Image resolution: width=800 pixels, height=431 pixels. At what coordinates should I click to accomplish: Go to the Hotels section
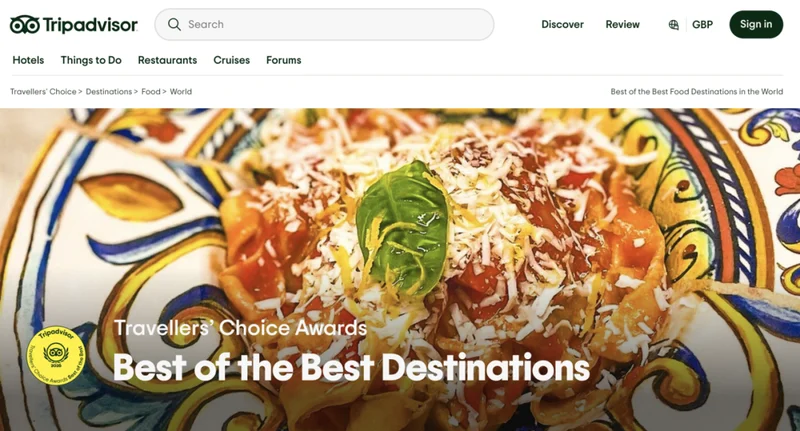(28, 60)
